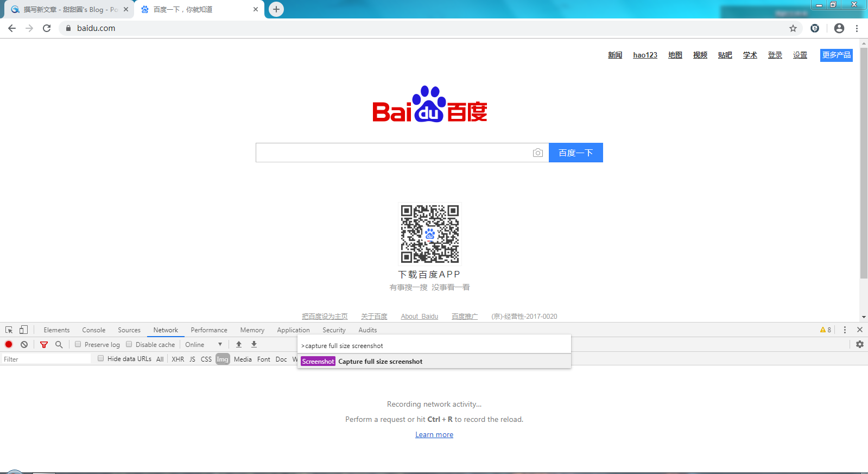This screenshot has width=868, height=474.
Task: Click the 百度一下 search button
Action: pos(576,153)
